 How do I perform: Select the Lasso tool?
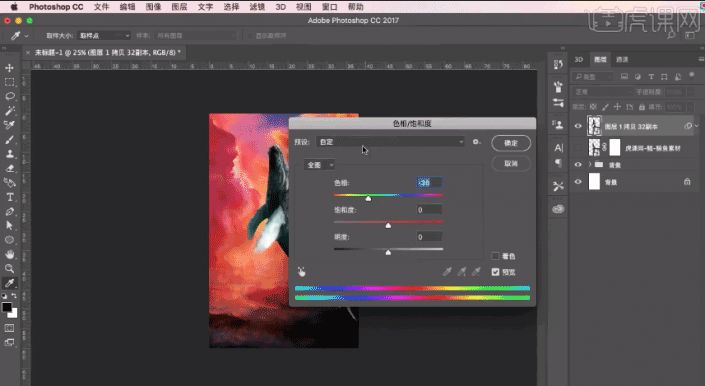pos(9,96)
